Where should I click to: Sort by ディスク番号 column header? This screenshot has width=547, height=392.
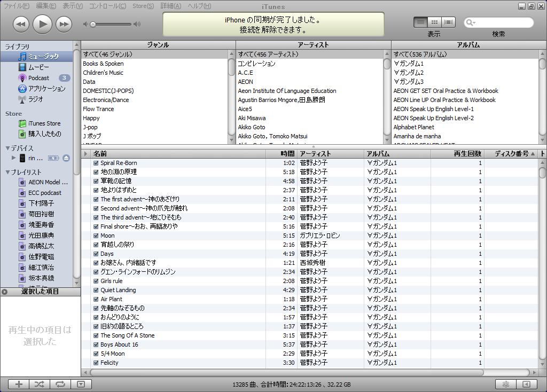point(511,154)
